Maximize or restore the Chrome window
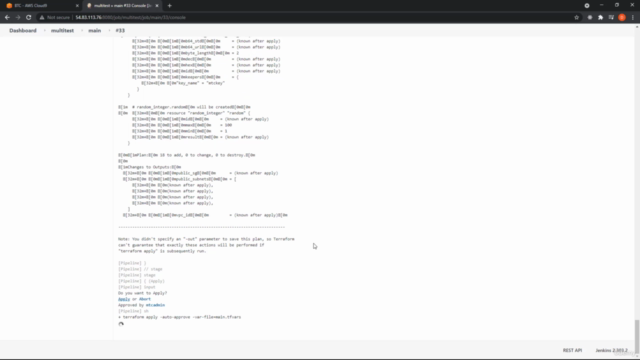640x360 pixels. pyautogui.click(x=617, y=5)
